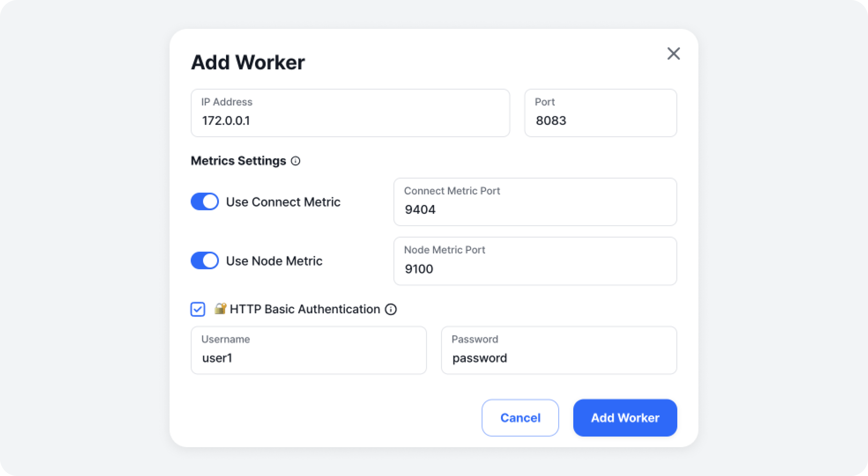Click the HTTP Basic Authentication info icon
This screenshot has height=476, width=868.
tap(391, 309)
